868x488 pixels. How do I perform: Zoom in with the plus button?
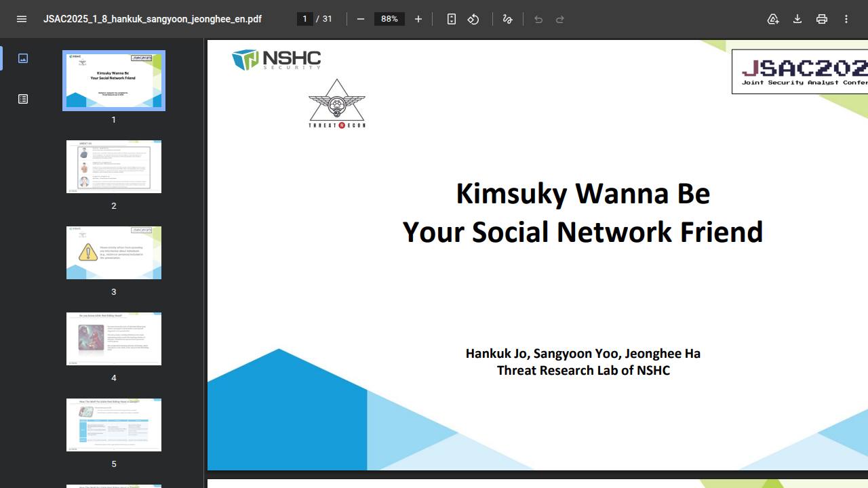[418, 19]
